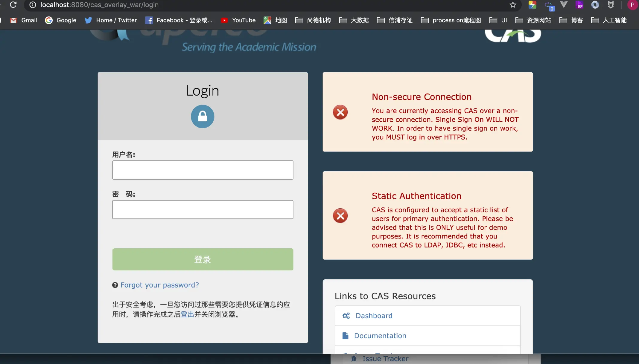
Task: Click the site information icon in address bar
Action: click(x=33, y=5)
